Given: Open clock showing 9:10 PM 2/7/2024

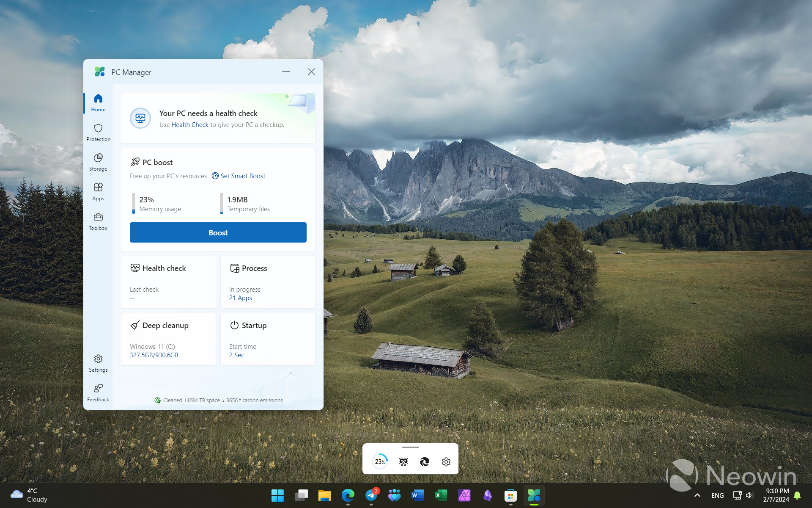Looking at the screenshot, I should pyautogui.click(x=776, y=495).
